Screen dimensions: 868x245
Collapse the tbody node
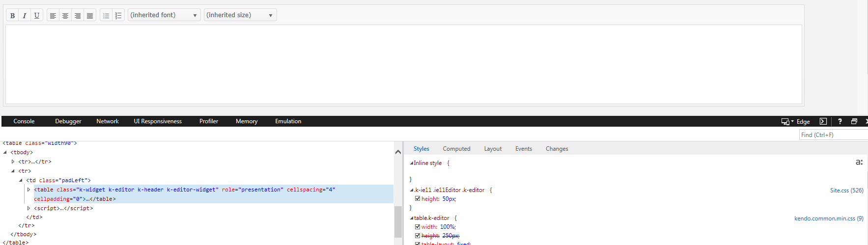pyautogui.click(x=5, y=152)
